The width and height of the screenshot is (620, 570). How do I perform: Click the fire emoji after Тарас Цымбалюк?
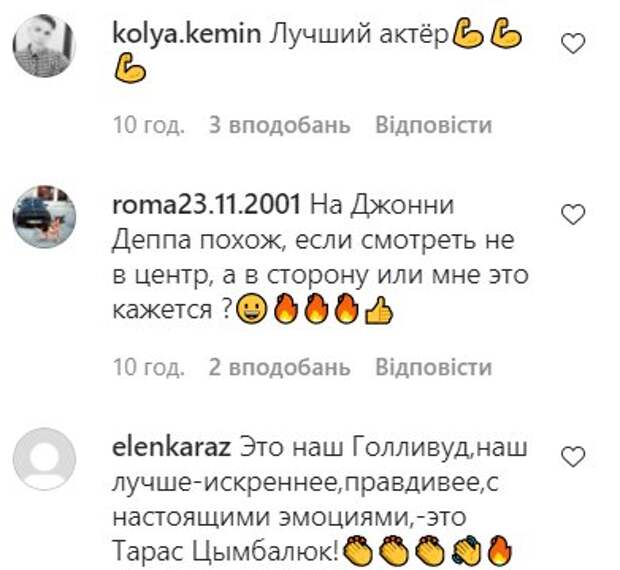coord(501,551)
